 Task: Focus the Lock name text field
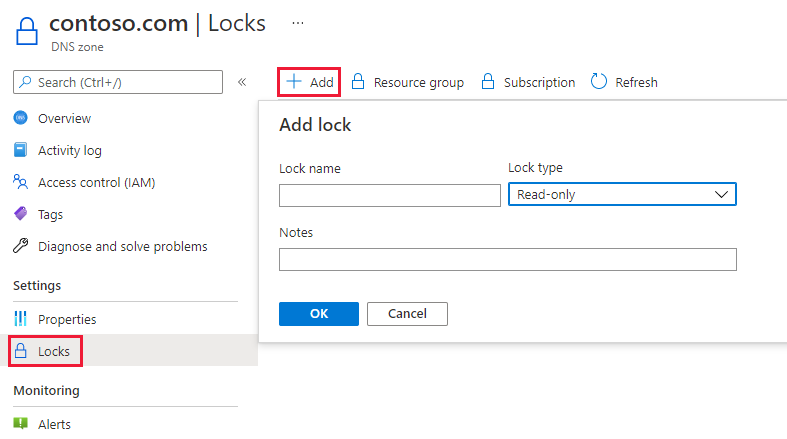pos(390,195)
